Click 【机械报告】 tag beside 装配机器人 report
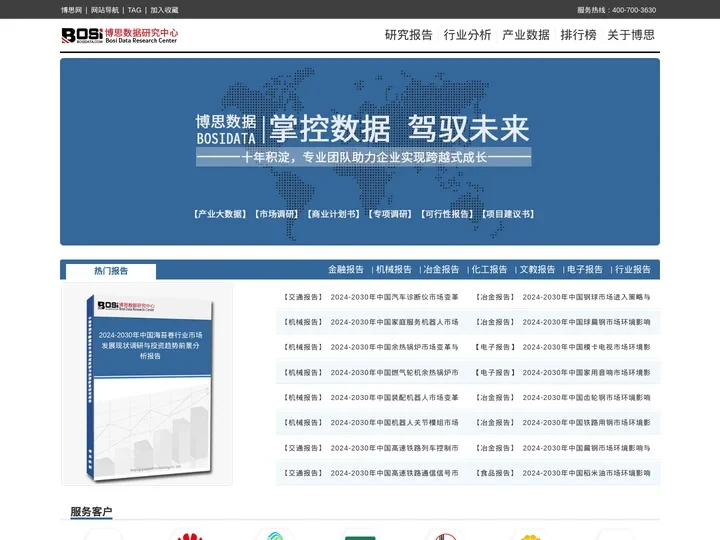 tap(303, 398)
